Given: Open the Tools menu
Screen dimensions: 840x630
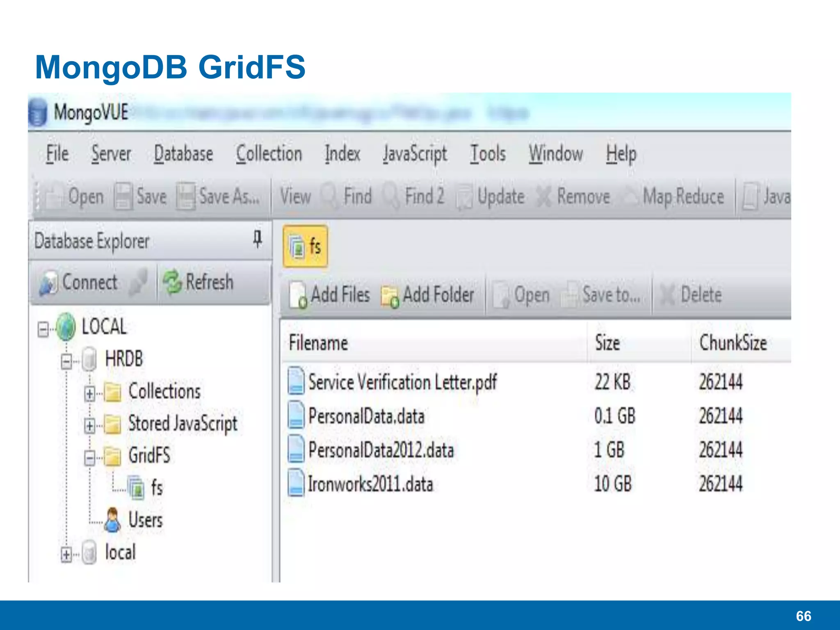Looking at the screenshot, I should 488,154.
